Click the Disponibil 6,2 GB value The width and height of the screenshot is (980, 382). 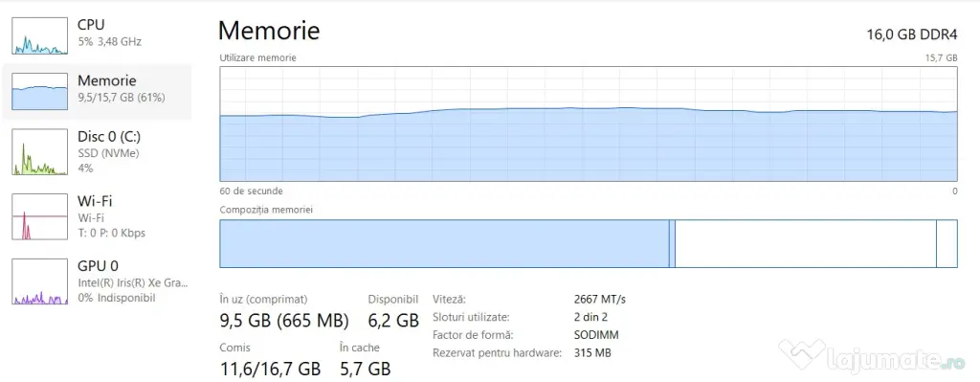tap(393, 321)
